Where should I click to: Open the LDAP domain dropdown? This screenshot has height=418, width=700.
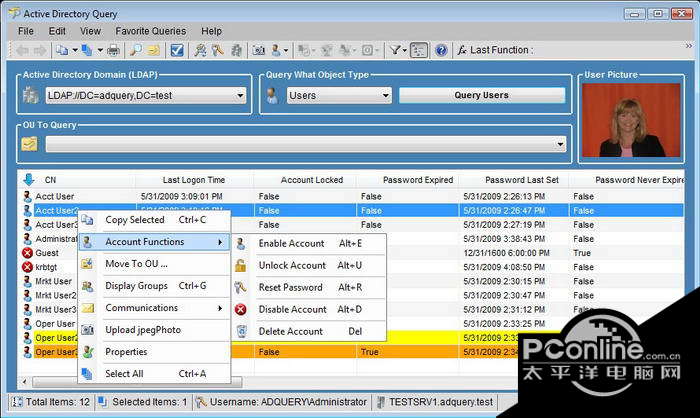click(240, 96)
